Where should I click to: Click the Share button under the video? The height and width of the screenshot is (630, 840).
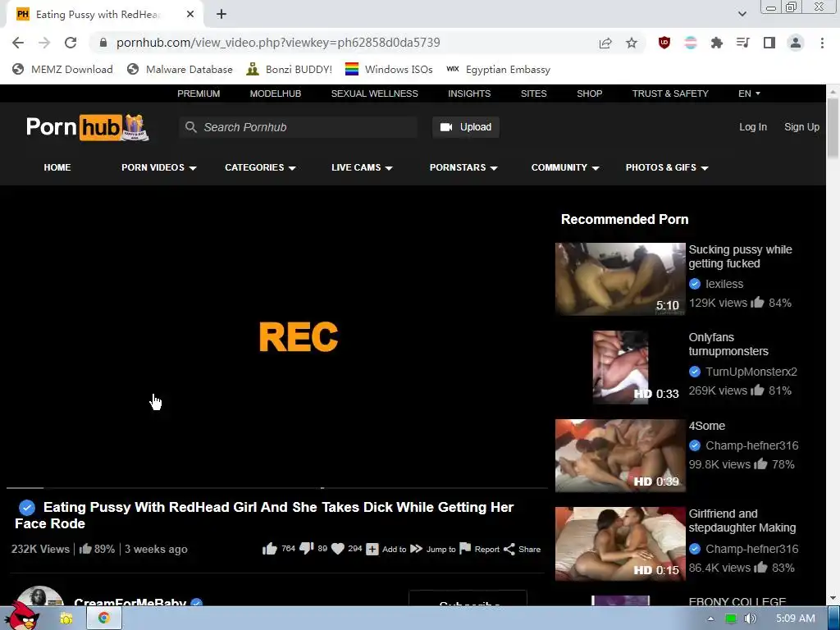pyautogui.click(x=523, y=549)
